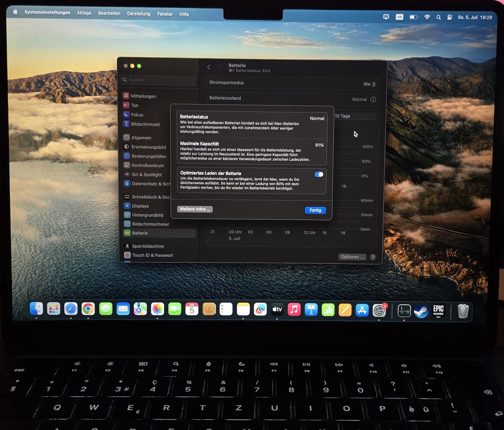
Task: Open Pages in the Dock
Action: pos(345,310)
